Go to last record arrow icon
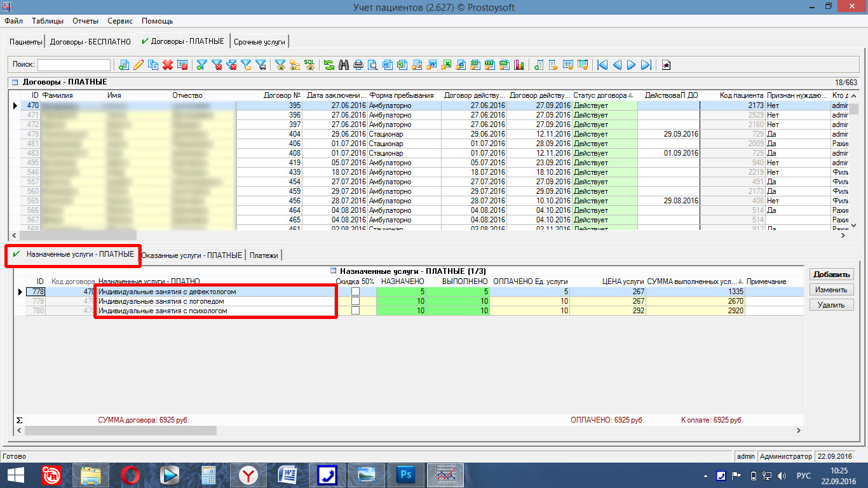The image size is (868, 488). coord(646,65)
